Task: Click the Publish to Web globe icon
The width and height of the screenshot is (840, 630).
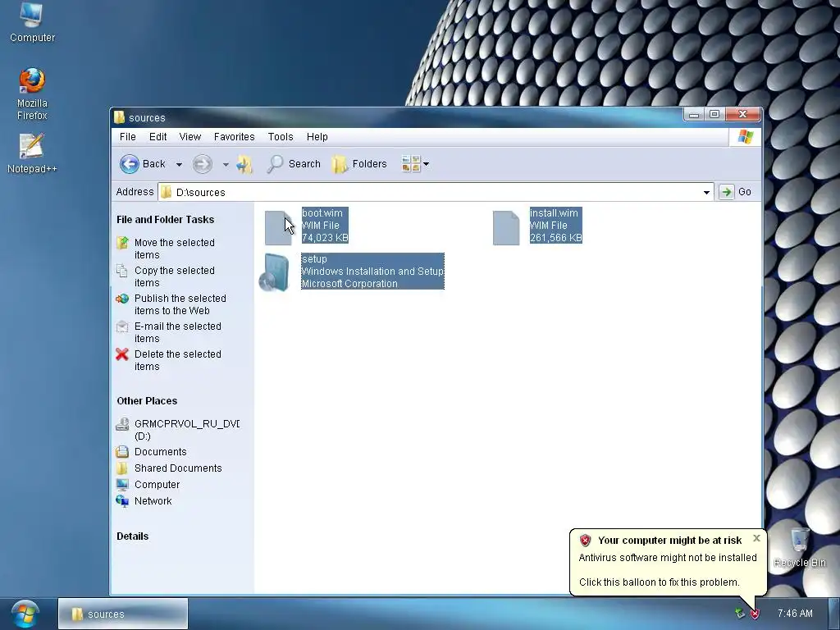Action: coord(122,299)
